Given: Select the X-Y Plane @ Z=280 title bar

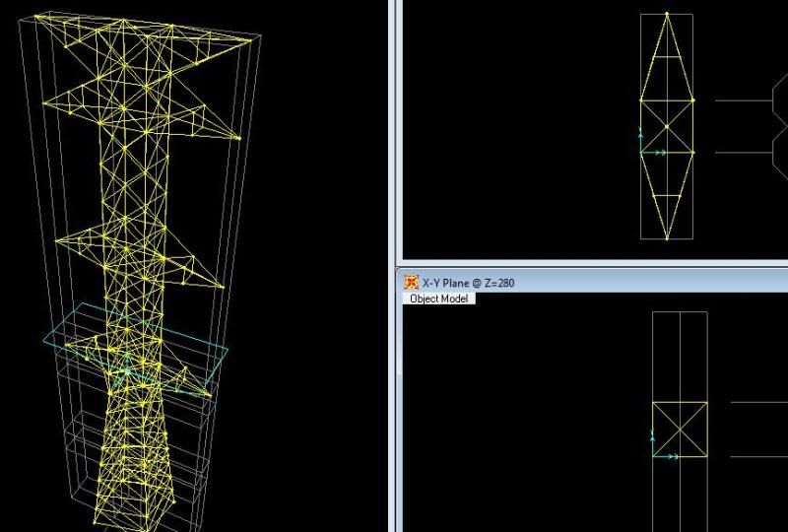Looking at the screenshot, I should (595, 283).
